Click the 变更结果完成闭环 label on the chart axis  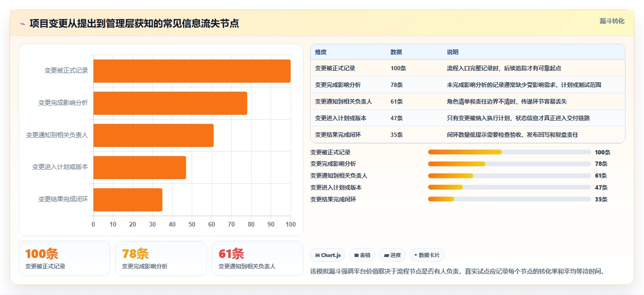click(x=63, y=200)
